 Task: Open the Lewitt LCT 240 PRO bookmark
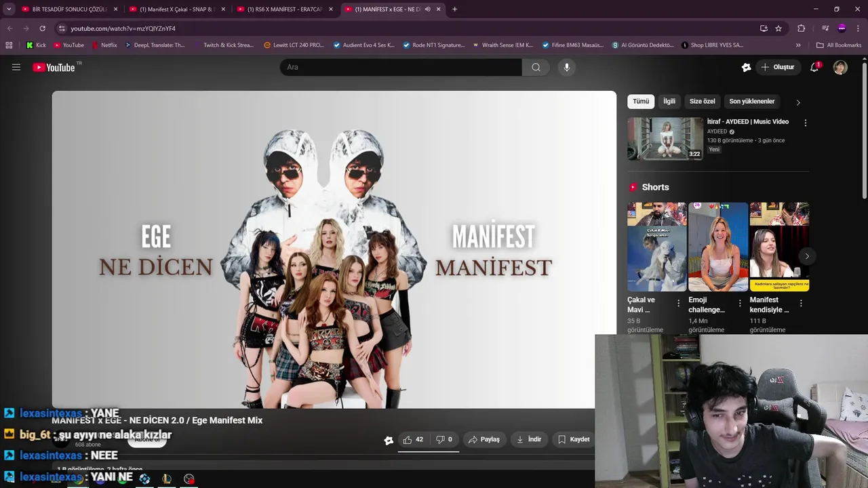[x=294, y=45]
